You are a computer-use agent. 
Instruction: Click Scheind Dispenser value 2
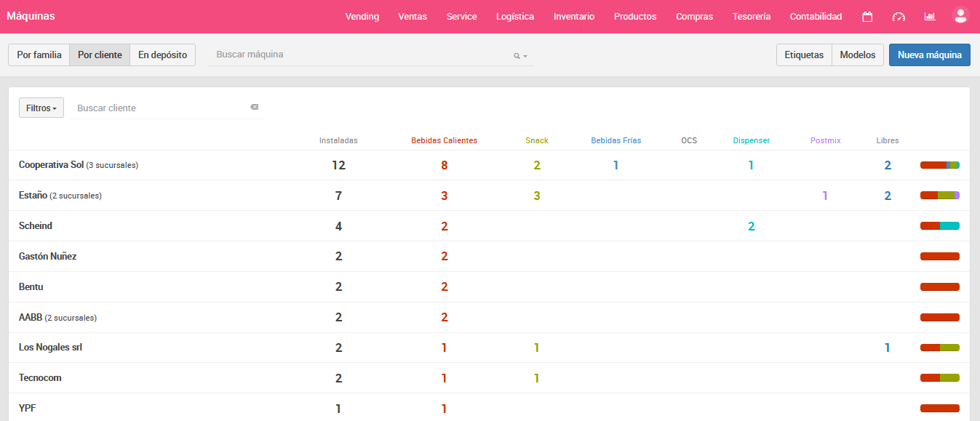752,226
